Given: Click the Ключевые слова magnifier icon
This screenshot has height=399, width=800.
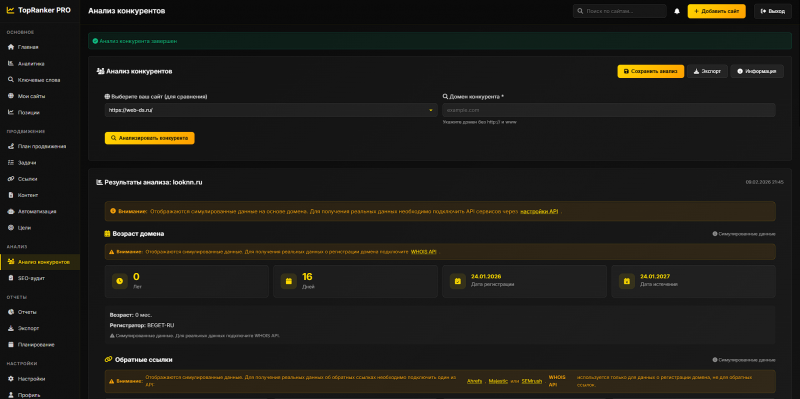Looking at the screenshot, I should click(x=11, y=80).
